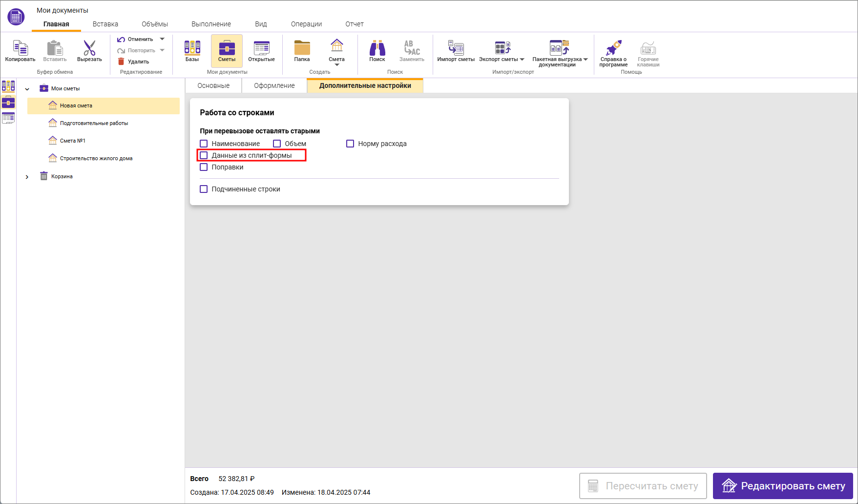Select Строительство жилого дома estimate
This screenshot has height=504, width=858.
tap(96, 158)
